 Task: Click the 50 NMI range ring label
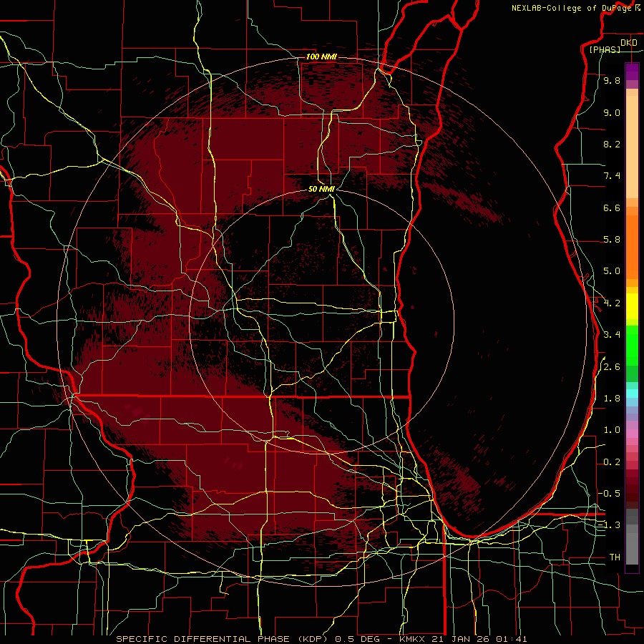[x=321, y=189]
